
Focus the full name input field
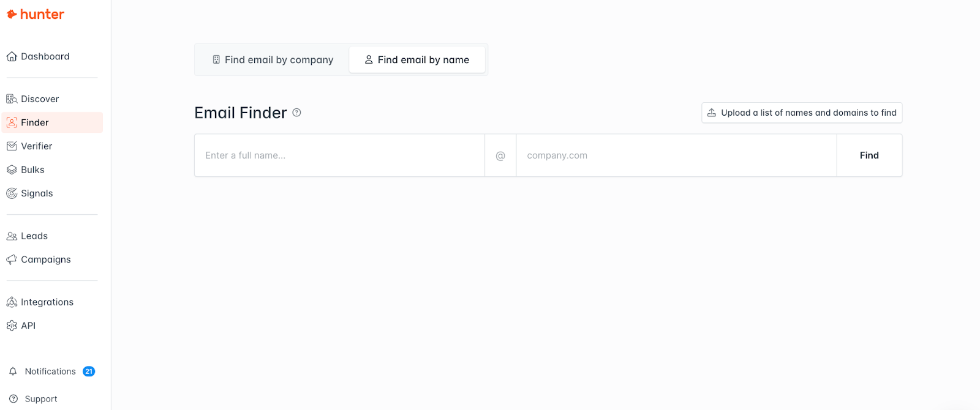pyautogui.click(x=339, y=155)
